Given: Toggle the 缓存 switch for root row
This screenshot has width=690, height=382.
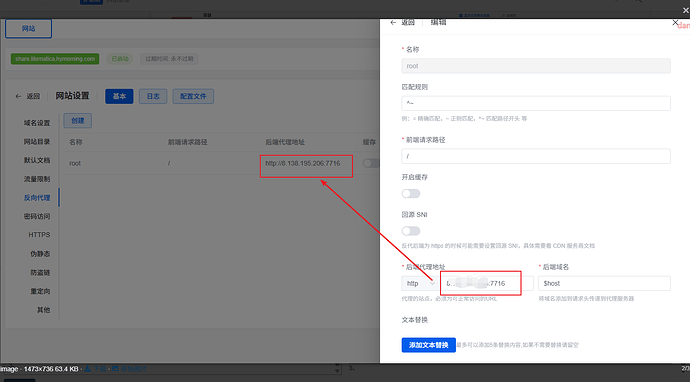Looking at the screenshot, I should (x=371, y=163).
